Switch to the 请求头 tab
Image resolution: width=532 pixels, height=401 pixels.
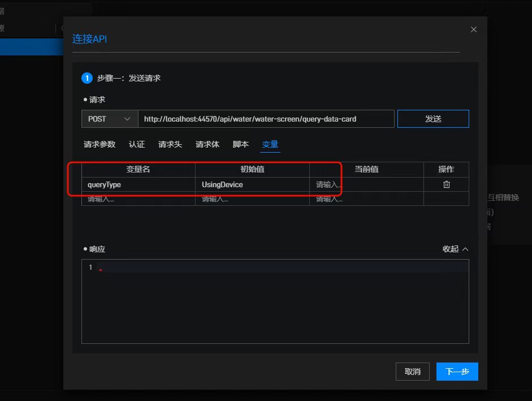tap(170, 144)
